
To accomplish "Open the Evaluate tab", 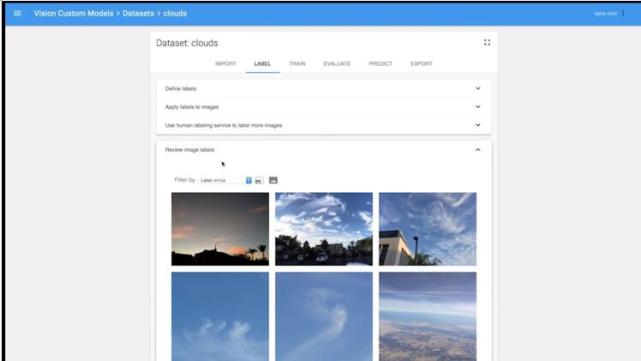I will pyautogui.click(x=337, y=64).
